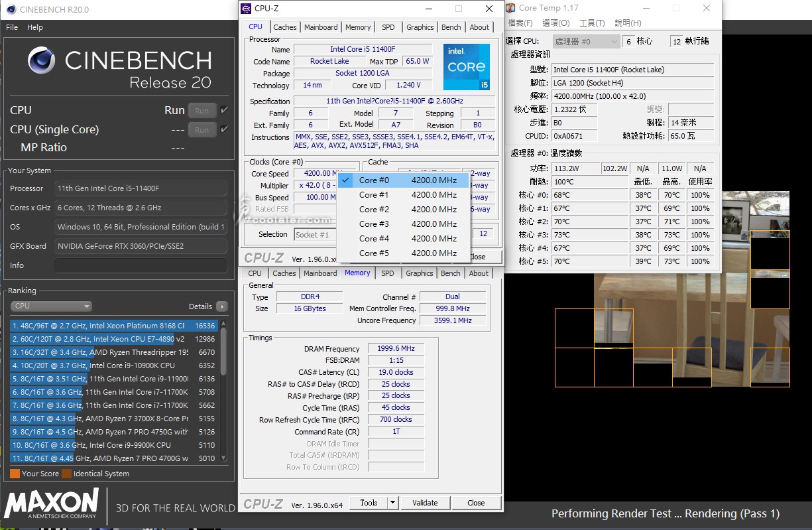Pick Core #4 in the clock menu
This screenshot has width=812, height=530.
click(404, 238)
